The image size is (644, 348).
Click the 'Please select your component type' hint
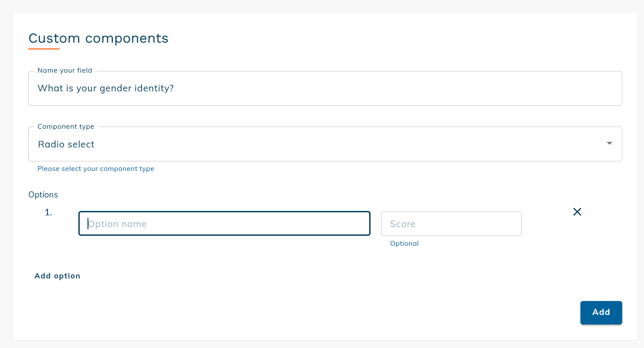click(x=96, y=169)
